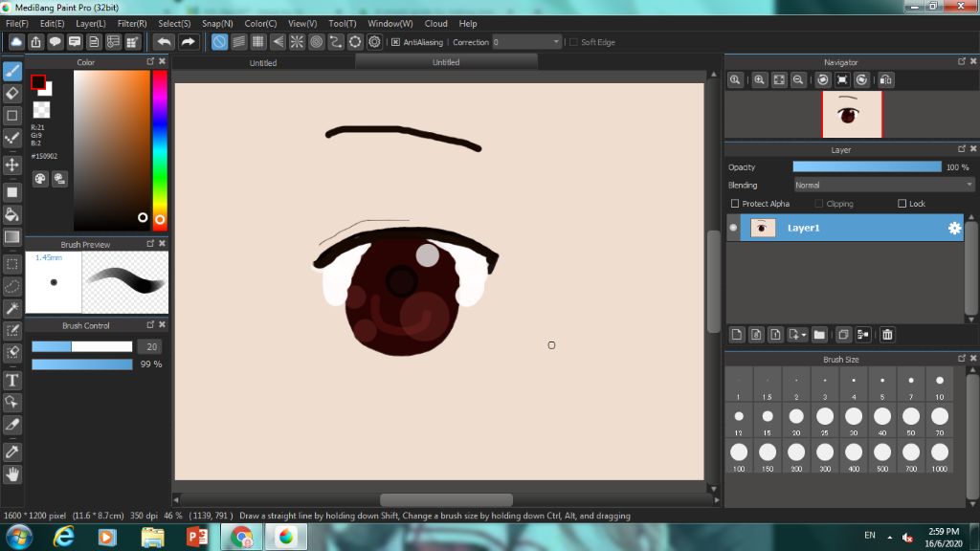The height and width of the screenshot is (551, 980).
Task: Click the canvas horizontal scrollbar
Action: (x=446, y=499)
